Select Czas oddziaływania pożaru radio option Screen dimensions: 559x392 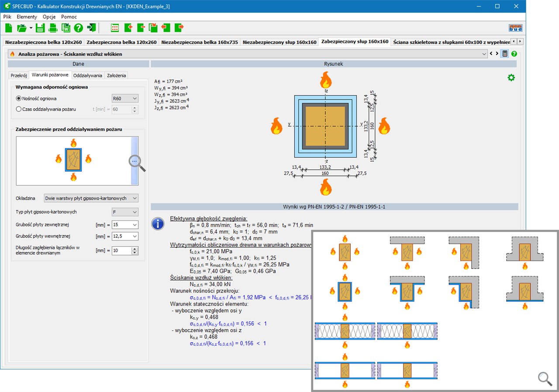point(19,109)
